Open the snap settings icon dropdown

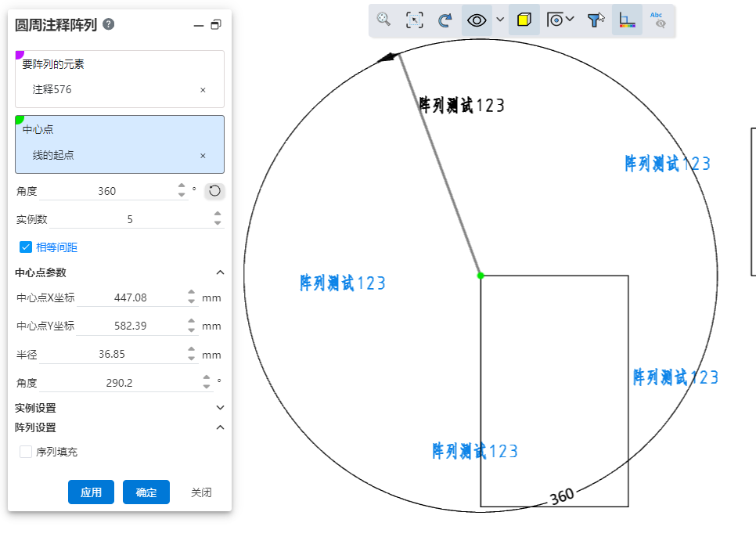[x=560, y=20]
